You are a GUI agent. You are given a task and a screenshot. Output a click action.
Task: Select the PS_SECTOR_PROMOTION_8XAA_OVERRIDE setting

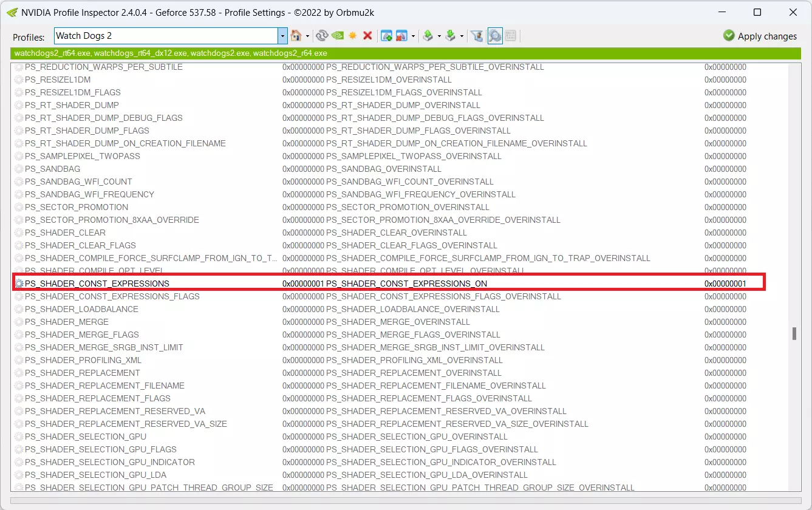click(112, 220)
